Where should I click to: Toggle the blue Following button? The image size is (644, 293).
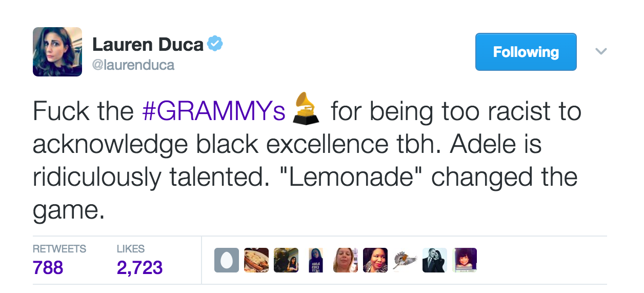point(526,52)
